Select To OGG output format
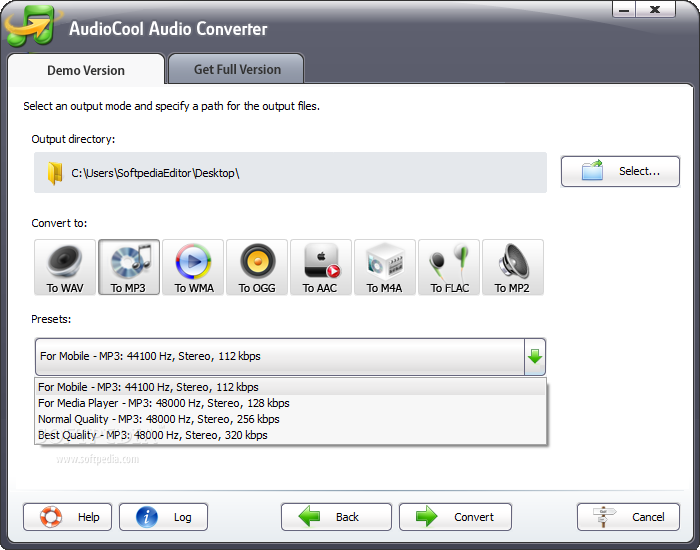This screenshot has height=550, width=700. click(257, 267)
